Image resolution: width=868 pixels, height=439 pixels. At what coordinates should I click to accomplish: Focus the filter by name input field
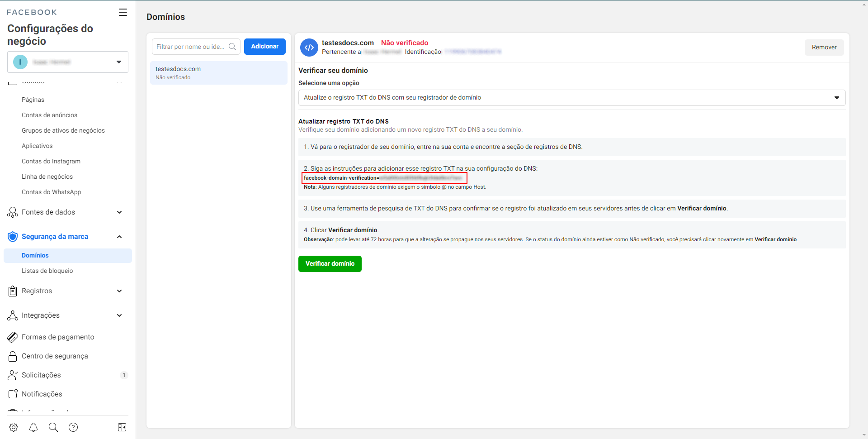(191, 47)
